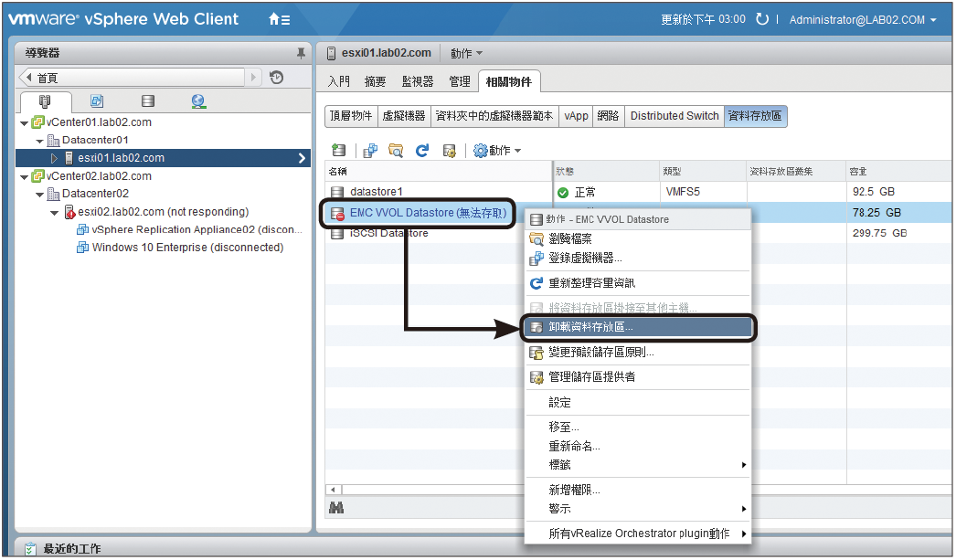Open 警示 submenu in context menu
Image resolution: width=956 pixels, height=560 pixels.
coord(638,508)
